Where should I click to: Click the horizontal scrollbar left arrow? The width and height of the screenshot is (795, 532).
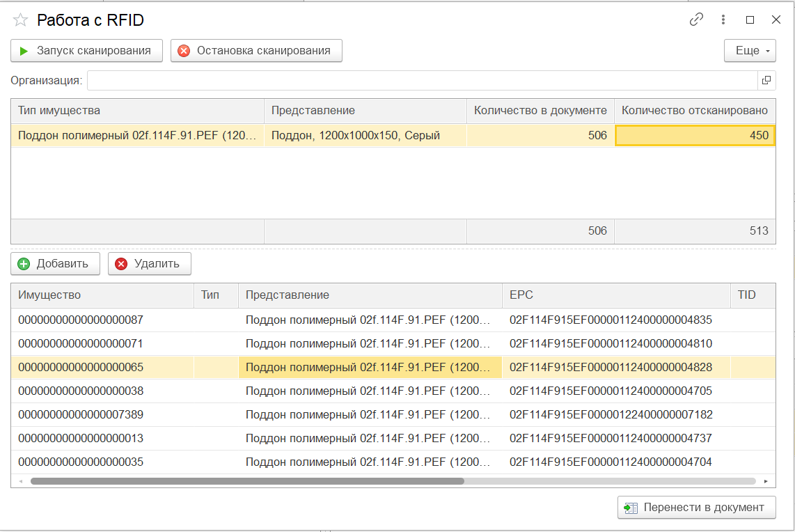[x=21, y=481]
